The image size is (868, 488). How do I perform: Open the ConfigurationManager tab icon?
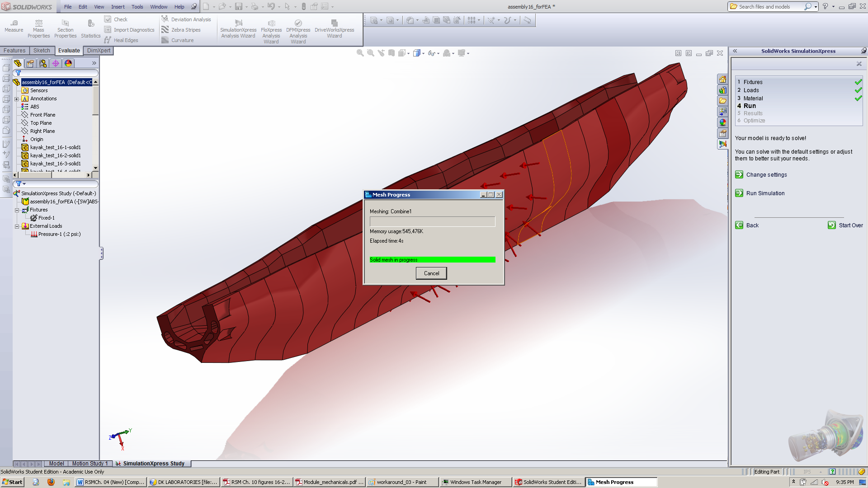click(43, 63)
